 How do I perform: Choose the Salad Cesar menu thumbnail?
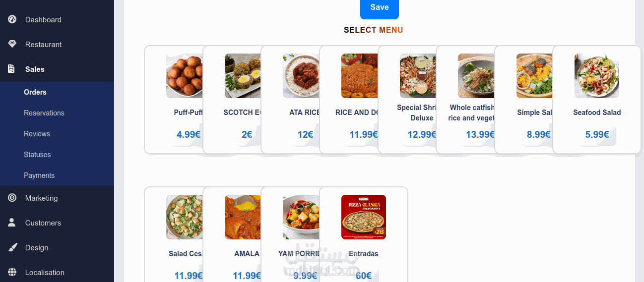185,217
